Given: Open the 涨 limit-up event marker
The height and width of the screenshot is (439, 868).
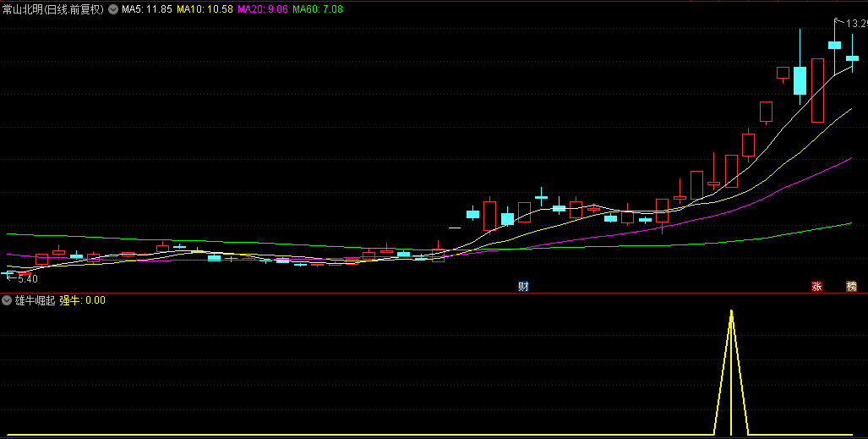Looking at the screenshot, I should pos(816,287).
